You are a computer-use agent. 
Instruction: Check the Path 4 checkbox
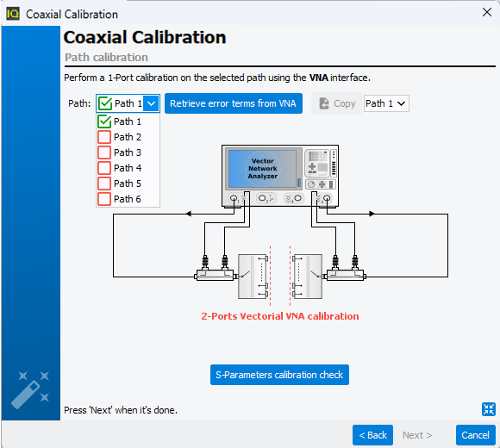[x=104, y=168]
